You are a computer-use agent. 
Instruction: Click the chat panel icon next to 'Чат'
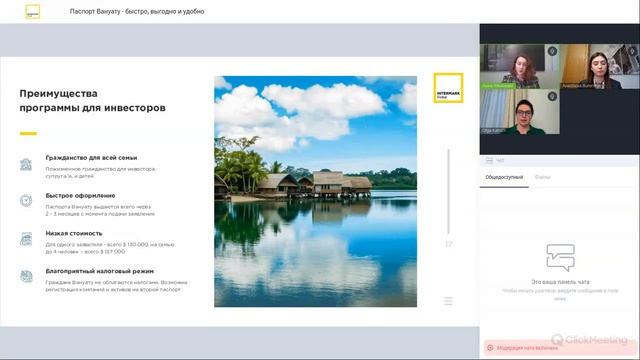click(x=489, y=160)
